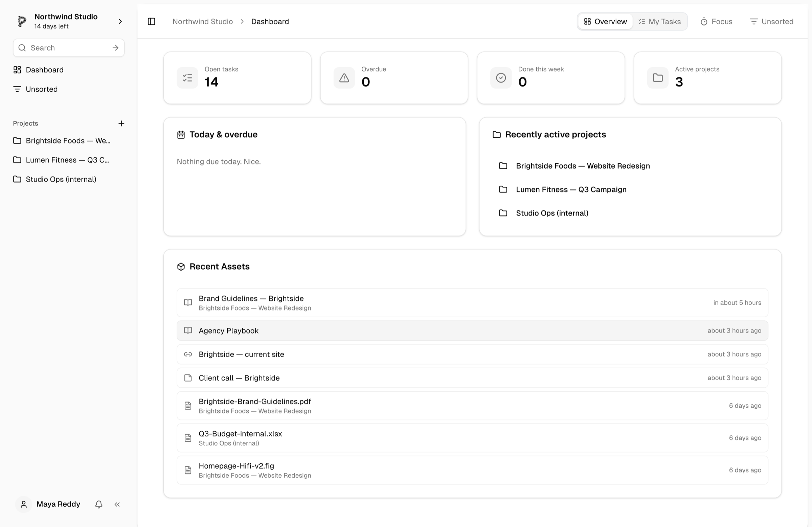The height and width of the screenshot is (527, 812).
Task: Click the notifications bell icon
Action: pos(98,504)
